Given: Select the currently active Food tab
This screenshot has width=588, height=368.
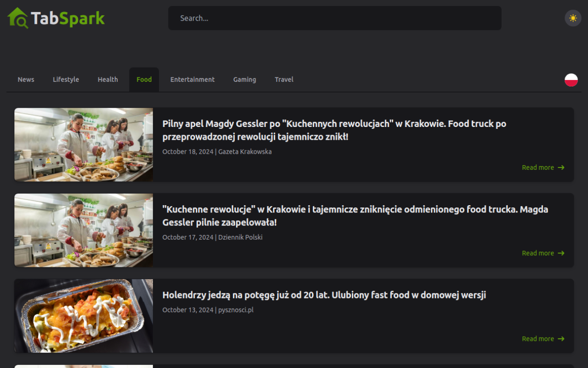Looking at the screenshot, I should pos(144,79).
